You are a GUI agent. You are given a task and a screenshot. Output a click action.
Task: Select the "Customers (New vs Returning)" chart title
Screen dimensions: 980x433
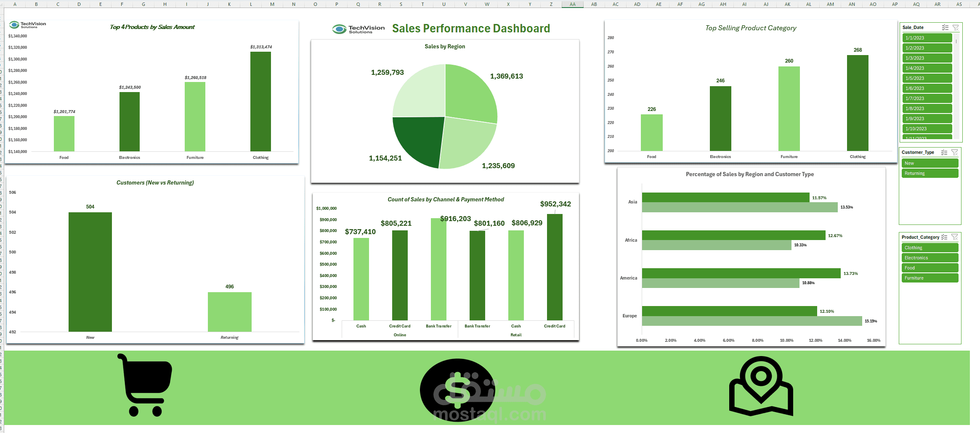click(155, 182)
